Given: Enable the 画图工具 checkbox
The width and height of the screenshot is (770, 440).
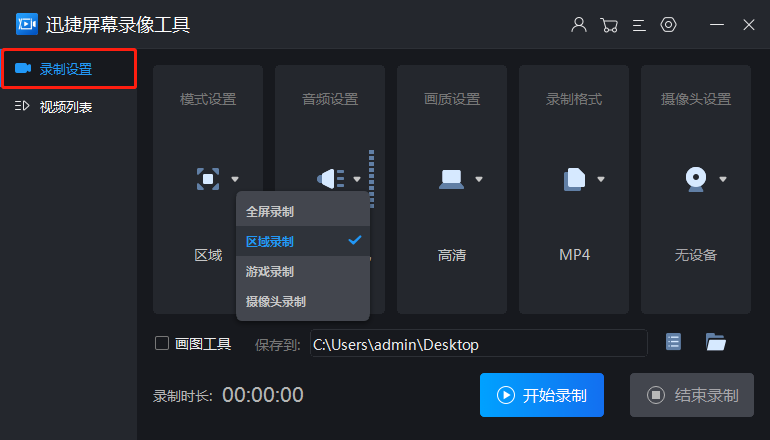Looking at the screenshot, I should (x=162, y=343).
